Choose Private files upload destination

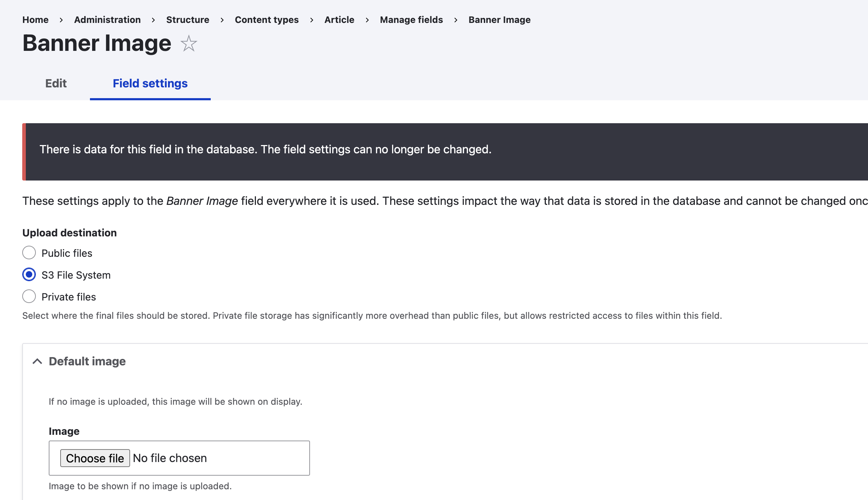[29, 297]
